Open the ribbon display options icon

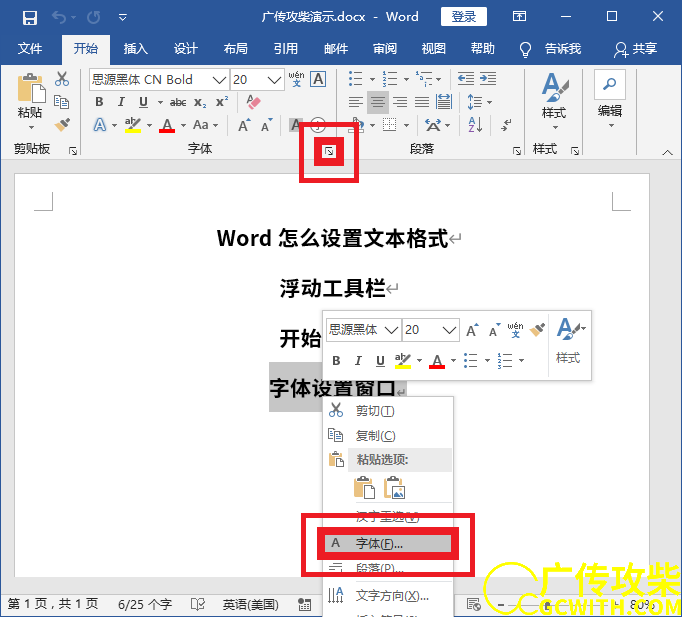(519, 17)
